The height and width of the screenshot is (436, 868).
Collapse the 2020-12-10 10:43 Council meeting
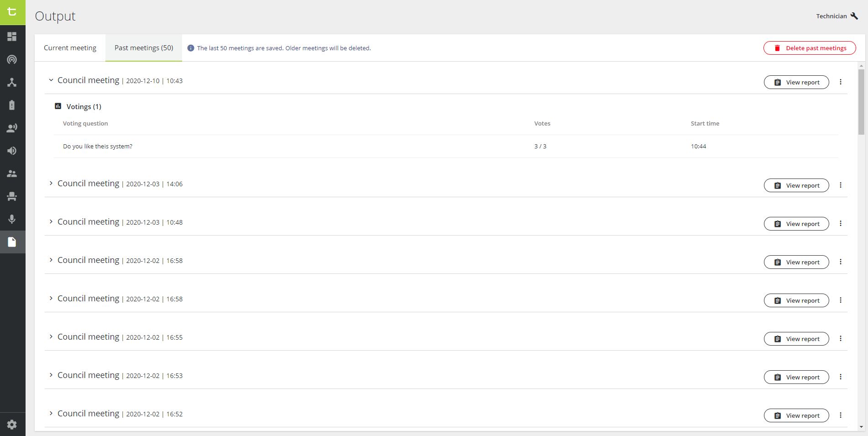(51, 80)
